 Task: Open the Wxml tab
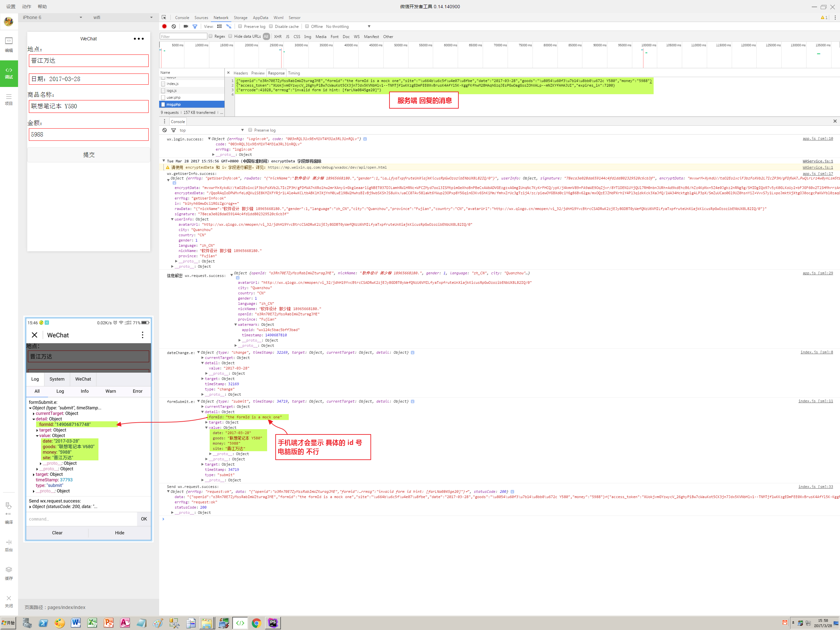[278, 17]
